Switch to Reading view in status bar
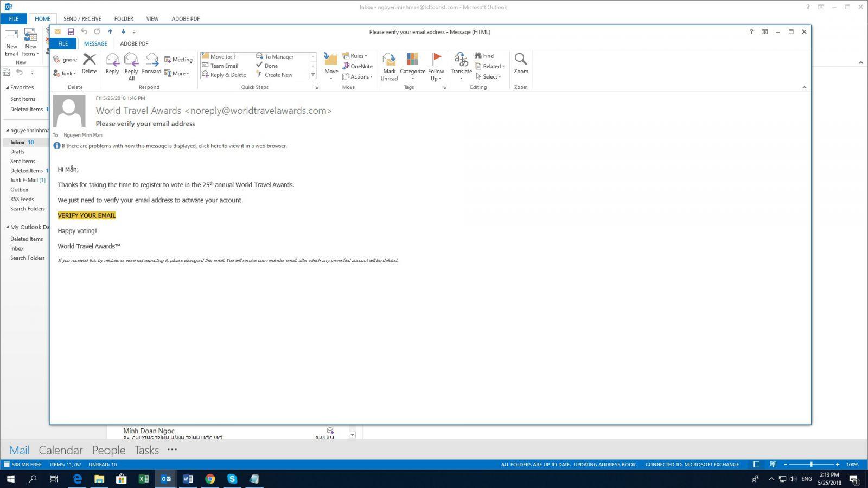The image size is (868, 488). [773, 465]
